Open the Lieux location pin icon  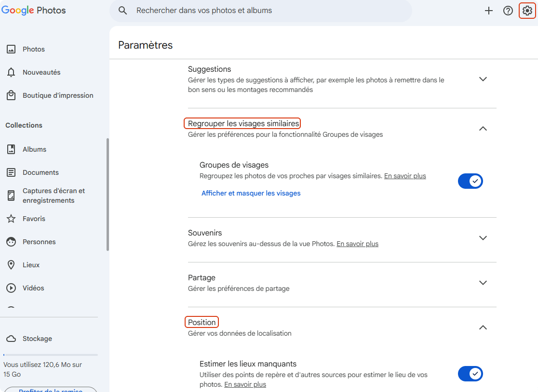(x=11, y=264)
